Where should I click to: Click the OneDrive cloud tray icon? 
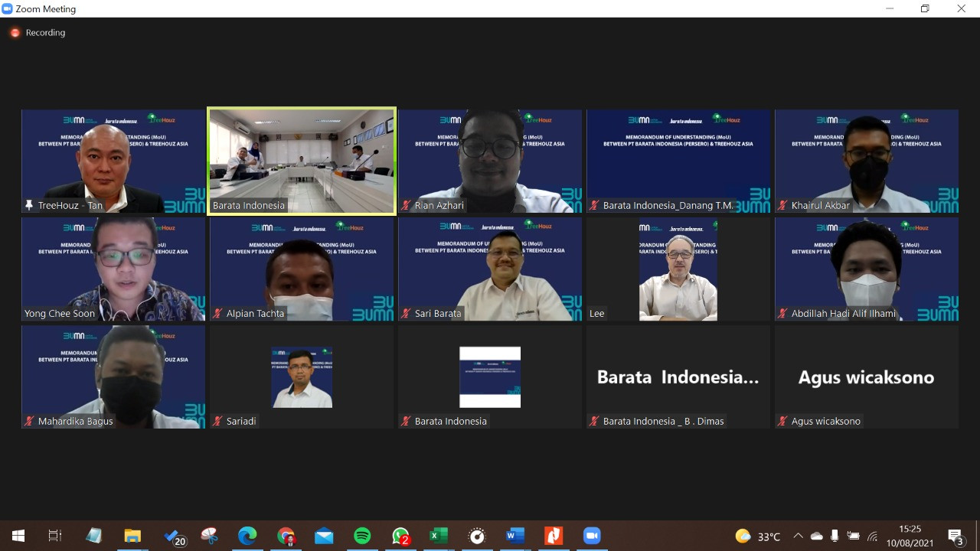pos(816,536)
